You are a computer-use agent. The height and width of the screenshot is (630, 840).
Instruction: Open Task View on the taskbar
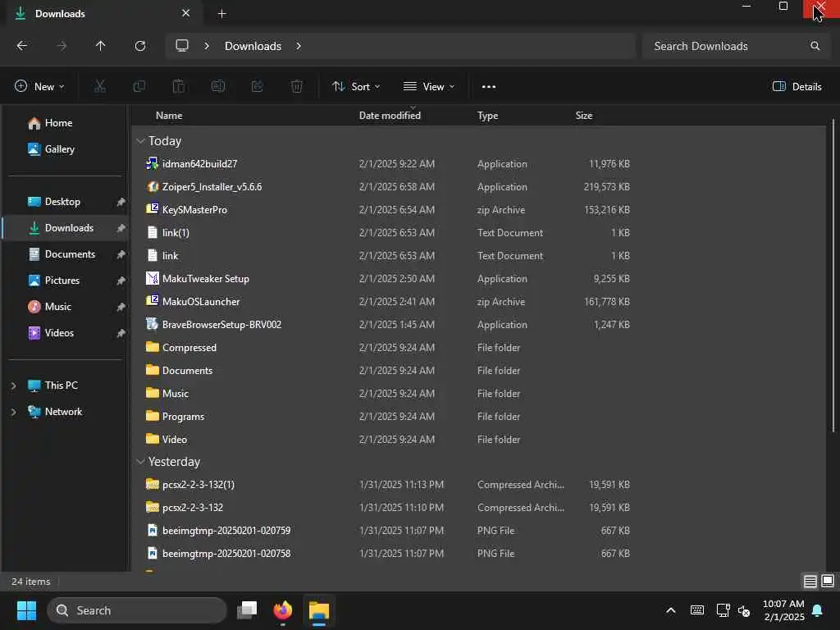tap(247, 610)
